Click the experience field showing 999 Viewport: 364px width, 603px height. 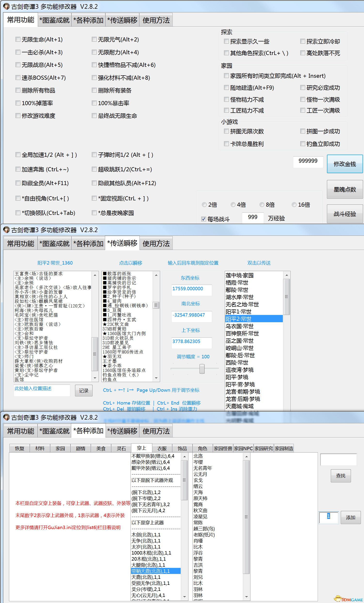coord(253,217)
